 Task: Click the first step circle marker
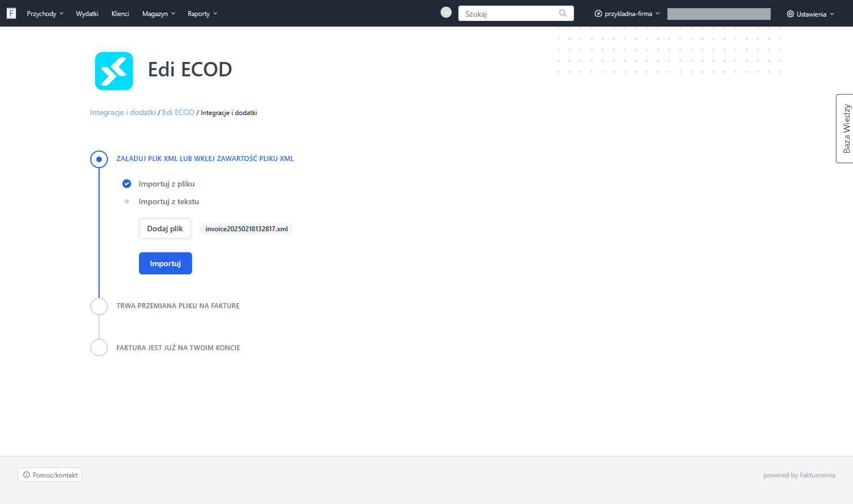coord(99,159)
